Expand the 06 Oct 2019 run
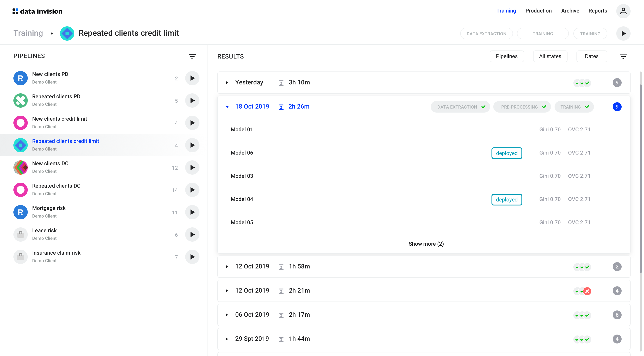644x356 pixels. [x=227, y=315]
